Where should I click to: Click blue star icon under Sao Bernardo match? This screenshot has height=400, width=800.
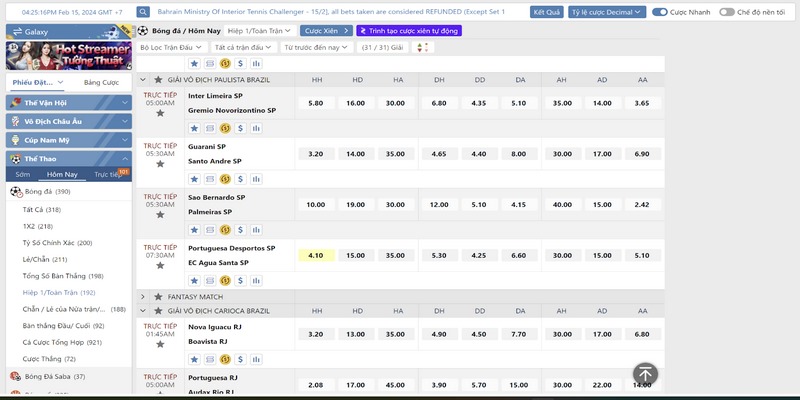pyautogui.click(x=194, y=230)
